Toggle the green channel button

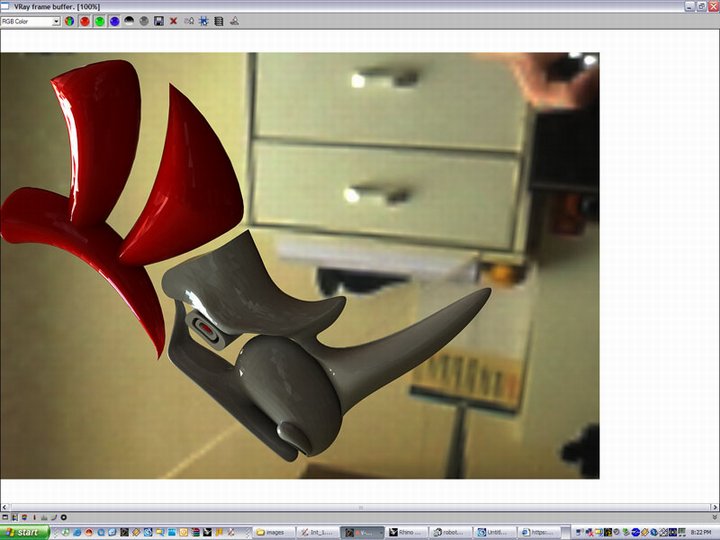[x=99, y=20]
